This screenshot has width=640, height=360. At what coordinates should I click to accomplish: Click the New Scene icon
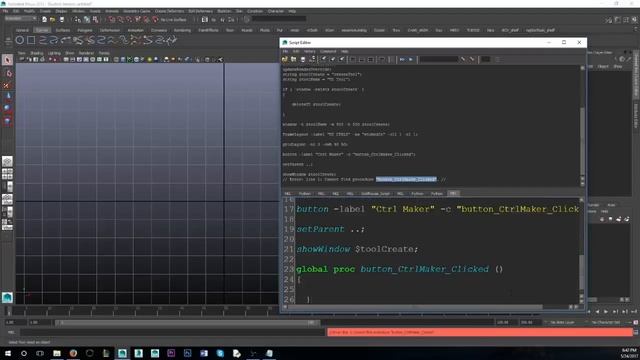coord(44,20)
